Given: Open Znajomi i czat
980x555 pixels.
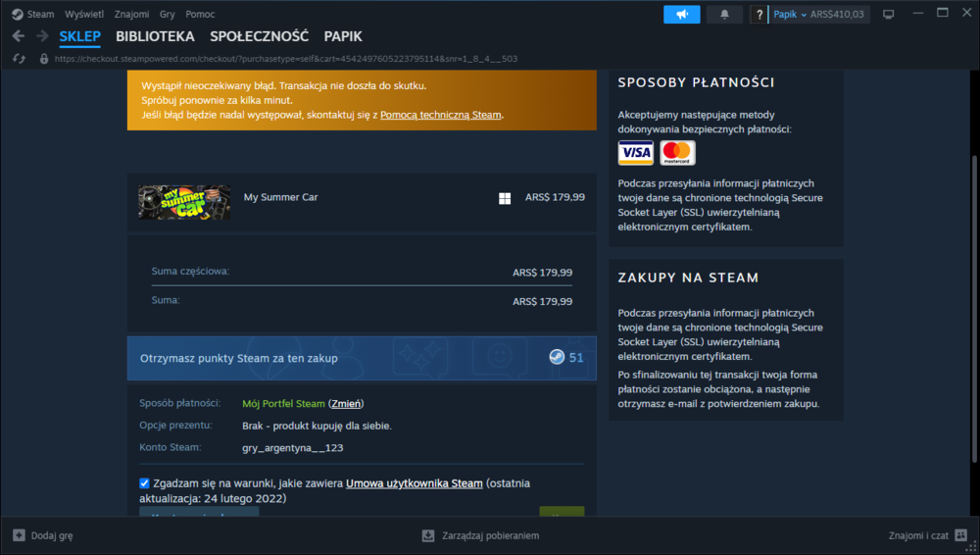Looking at the screenshot, I should tap(927, 535).
